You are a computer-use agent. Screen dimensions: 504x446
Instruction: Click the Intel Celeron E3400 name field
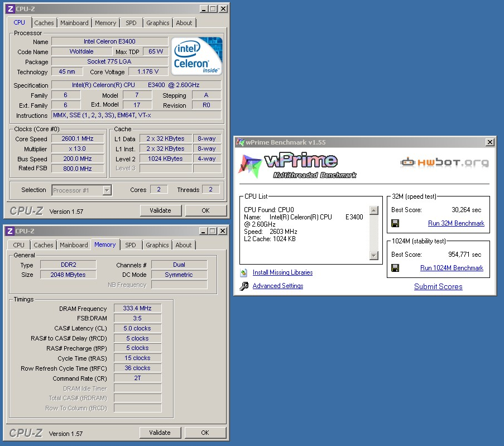pos(109,41)
